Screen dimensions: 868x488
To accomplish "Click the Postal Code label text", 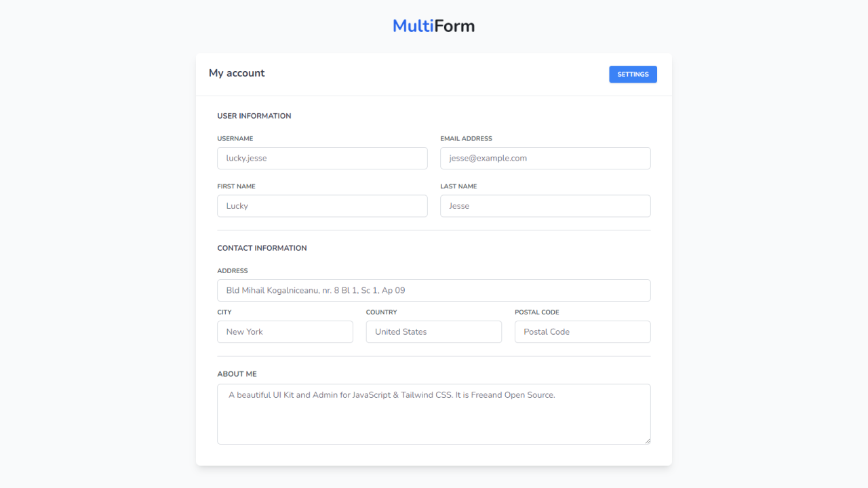I will [x=536, y=312].
